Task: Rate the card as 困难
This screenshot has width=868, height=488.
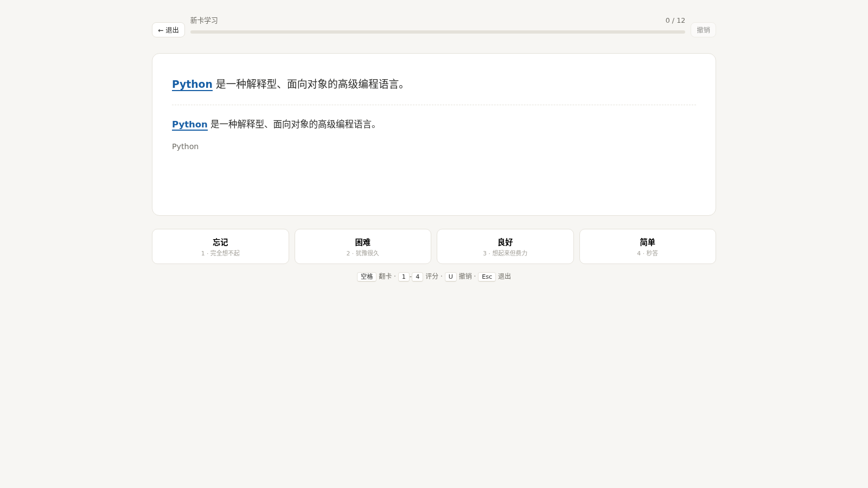Action: (363, 247)
